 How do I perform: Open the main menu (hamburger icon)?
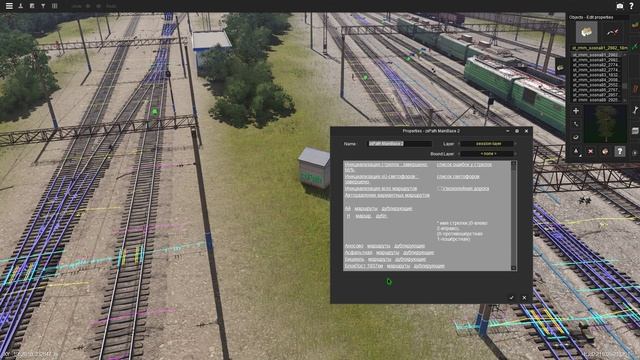click(x=9, y=6)
